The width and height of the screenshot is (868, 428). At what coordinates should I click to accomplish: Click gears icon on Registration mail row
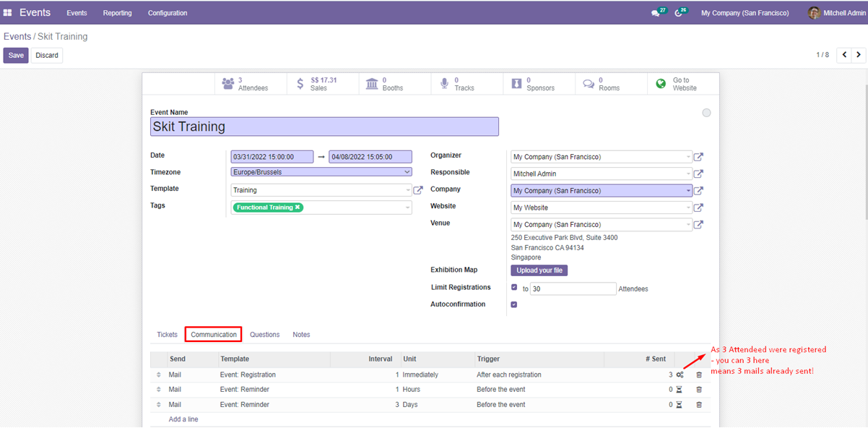point(680,375)
